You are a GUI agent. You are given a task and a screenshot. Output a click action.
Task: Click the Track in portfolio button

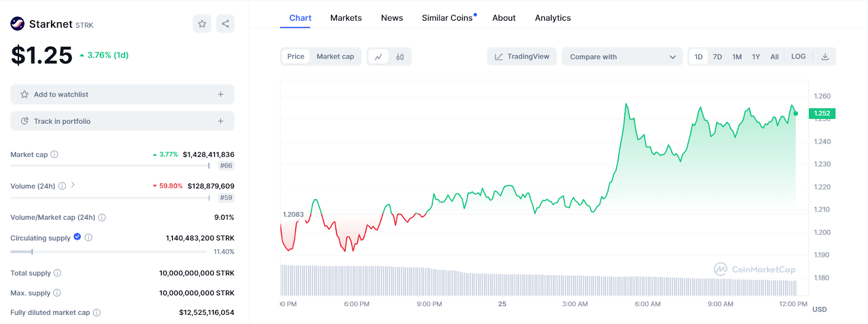point(122,121)
